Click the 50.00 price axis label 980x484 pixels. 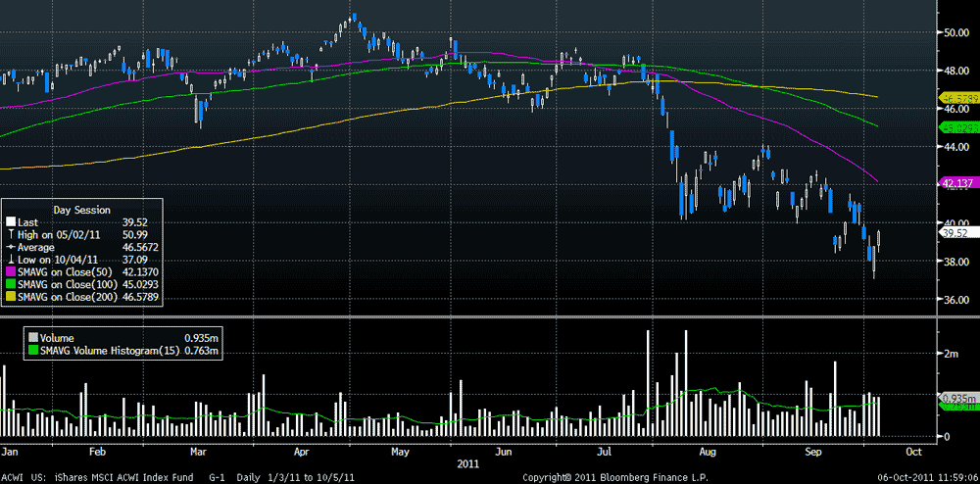tap(956, 32)
